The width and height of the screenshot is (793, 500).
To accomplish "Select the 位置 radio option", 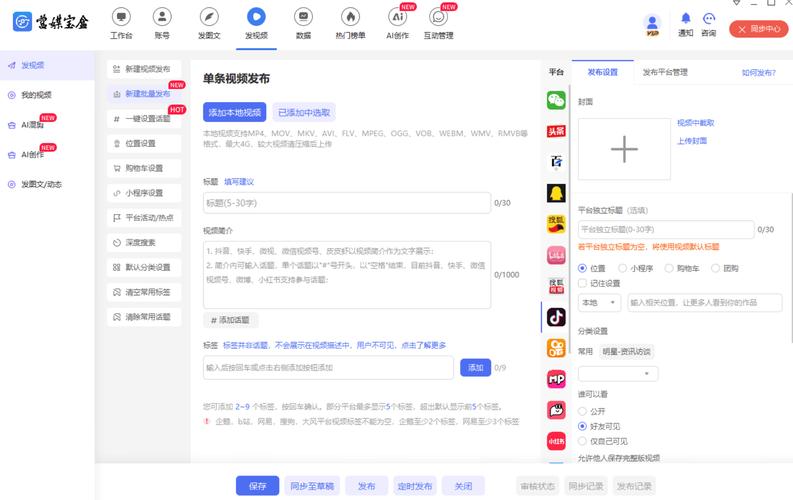I will [583, 268].
